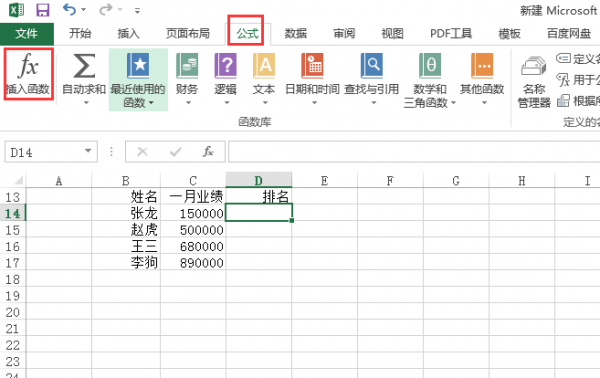
Task: Click the Undo arrow icon
Action: (x=69, y=10)
